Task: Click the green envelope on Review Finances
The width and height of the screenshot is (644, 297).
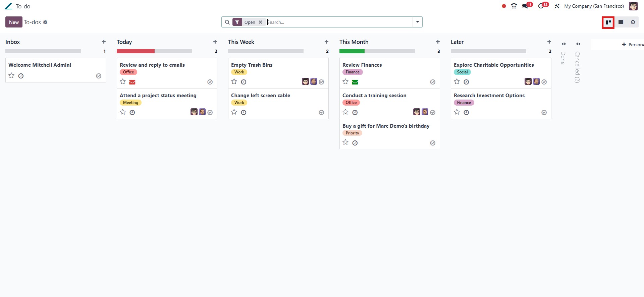Action: pos(355,82)
